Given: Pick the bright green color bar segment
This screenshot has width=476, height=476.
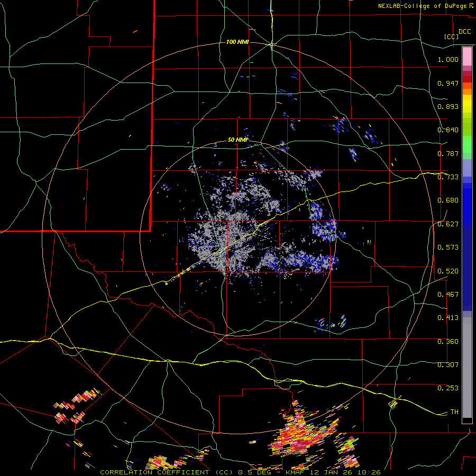Looking at the screenshot, I should coord(467,144).
